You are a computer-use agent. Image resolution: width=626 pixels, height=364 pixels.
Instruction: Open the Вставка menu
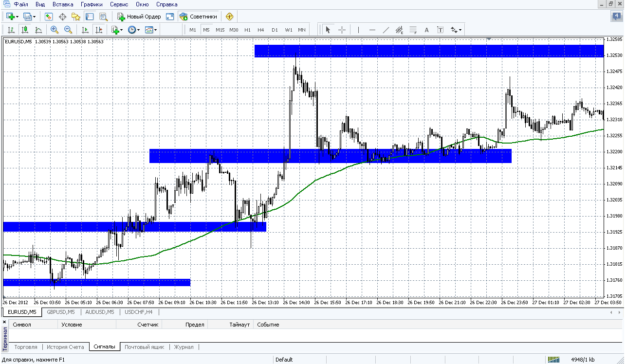click(x=63, y=4)
